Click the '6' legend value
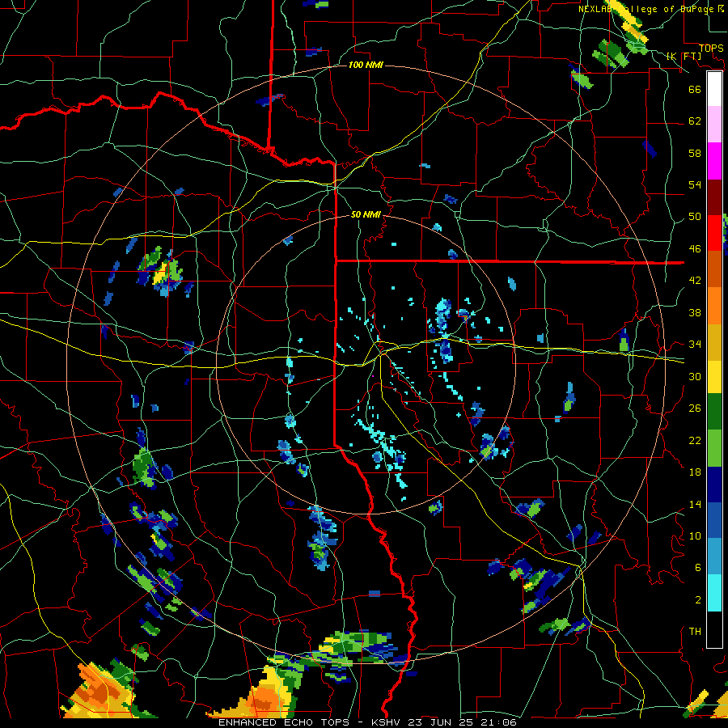Image resolution: width=728 pixels, height=728 pixels. click(x=697, y=568)
